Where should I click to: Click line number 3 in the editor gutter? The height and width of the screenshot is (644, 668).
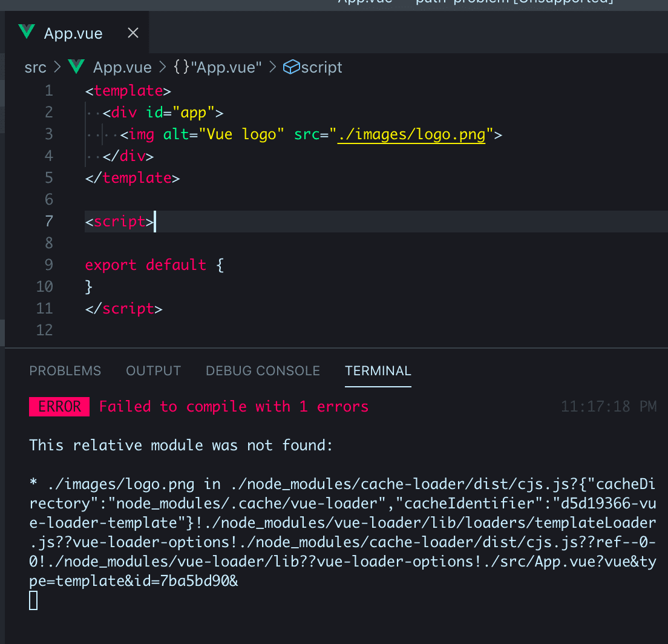click(x=48, y=134)
